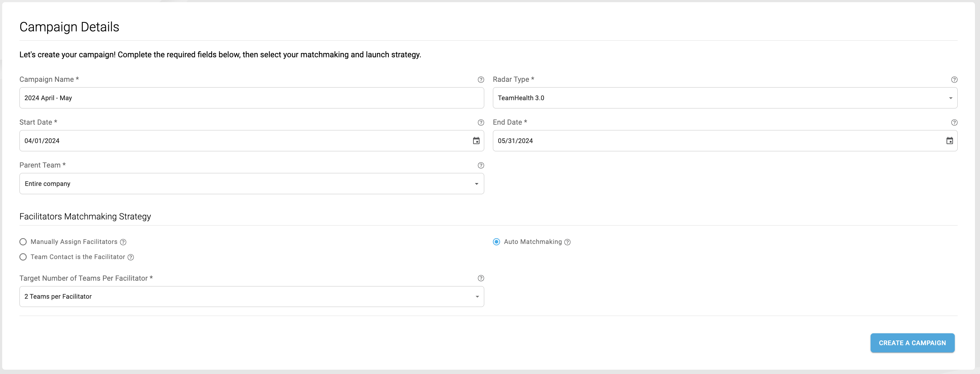Open the Radar Type dropdown
The width and height of the screenshot is (980, 374).
pyautogui.click(x=725, y=98)
